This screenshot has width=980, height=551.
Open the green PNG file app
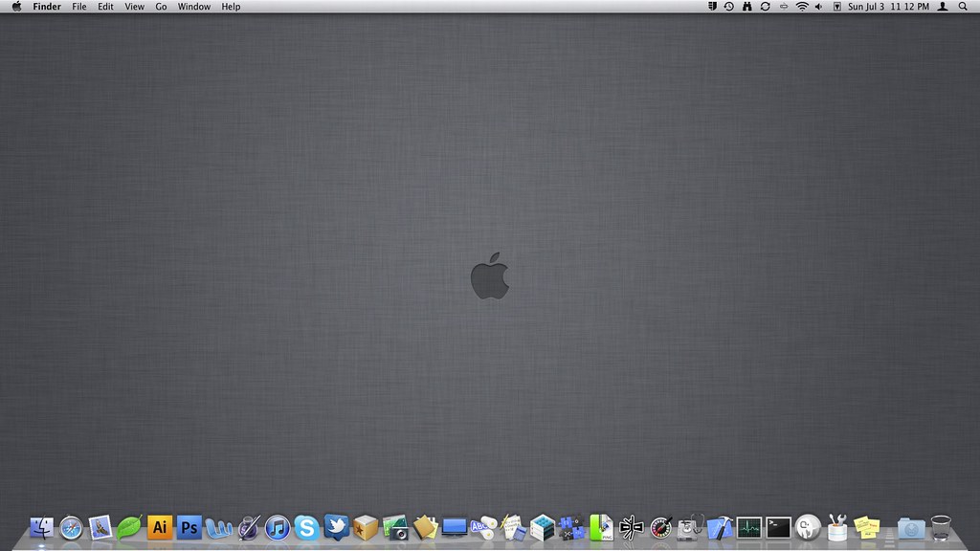pyautogui.click(x=601, y=528)
